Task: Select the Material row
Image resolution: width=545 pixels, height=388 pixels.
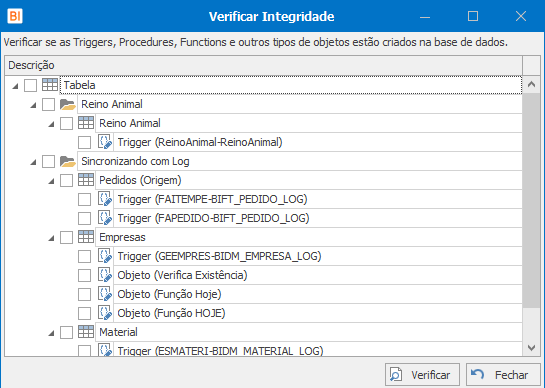Action: [309, 332]
